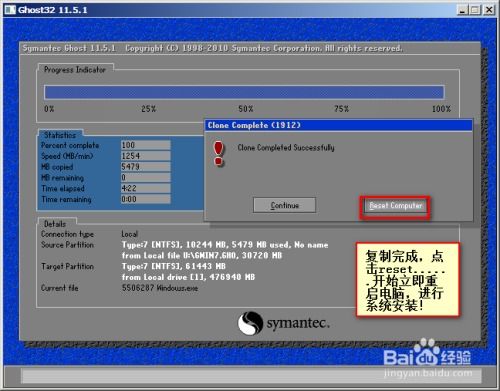Image resolution: width=500 pixels, height=391 pixels.
Task: Click the Current file Windows.exe entry
Action: coord(160,288)
